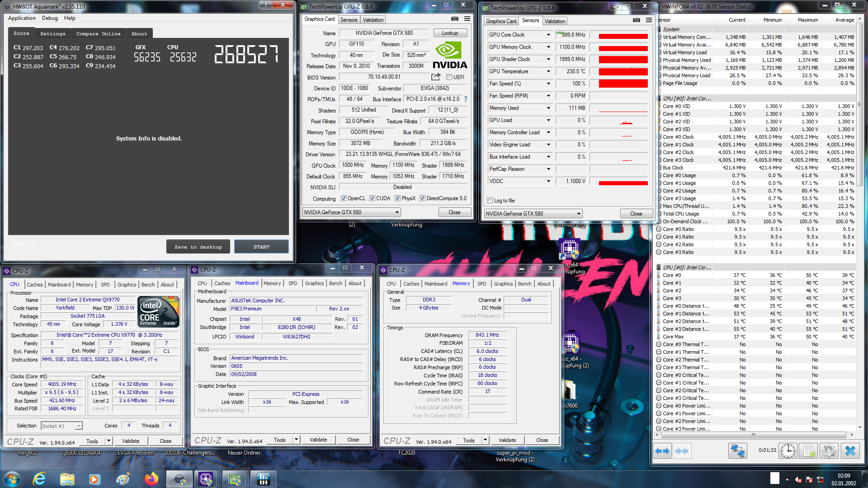The width and height of the screenshot is (868, 488).
Task: Open GPU Core Clock sensor dropdown
Action: pyautogui.click(x=548, y=35)
